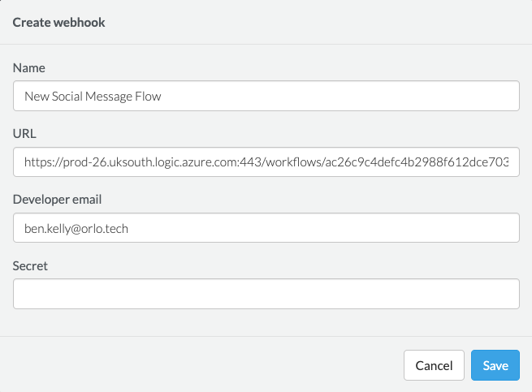The image size is (532, 392).
Task: Focus the Name input field
Action: click(x=266, y=96)
